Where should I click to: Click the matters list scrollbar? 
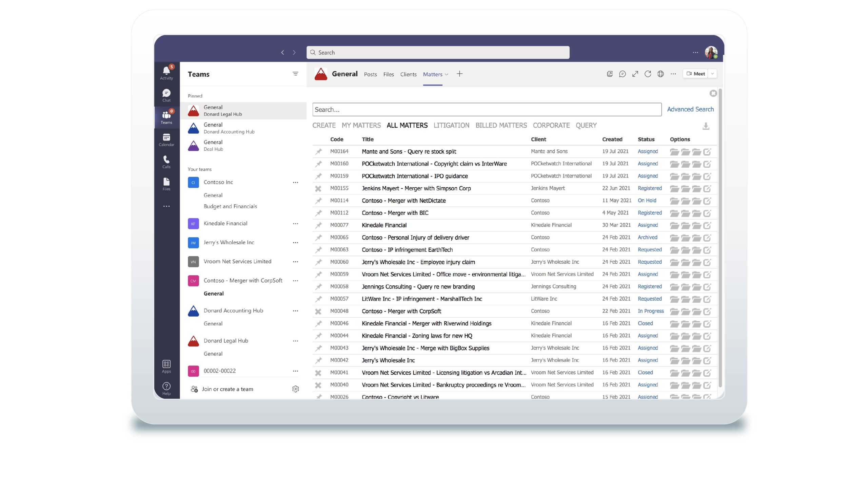(720, 238)
